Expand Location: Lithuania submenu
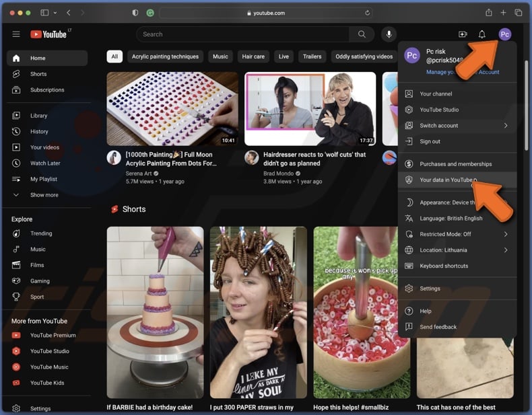Viewport: 532px width, 415px height. click(457, 250)
